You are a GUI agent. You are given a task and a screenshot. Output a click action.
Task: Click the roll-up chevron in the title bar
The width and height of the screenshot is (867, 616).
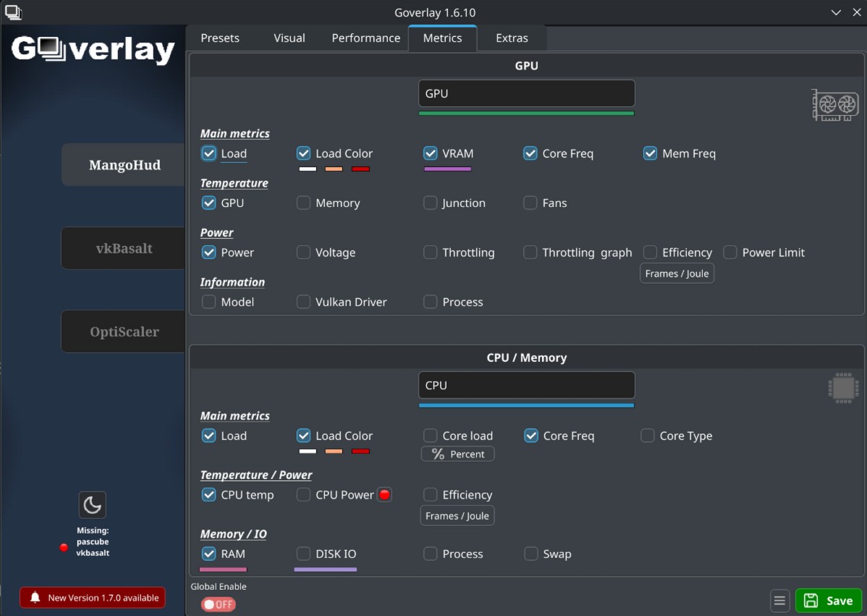836,12
